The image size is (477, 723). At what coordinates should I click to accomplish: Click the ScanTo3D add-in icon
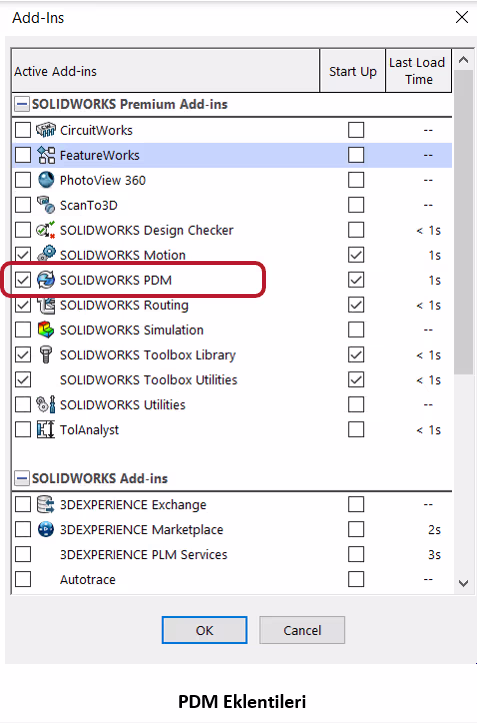(46, 205)
